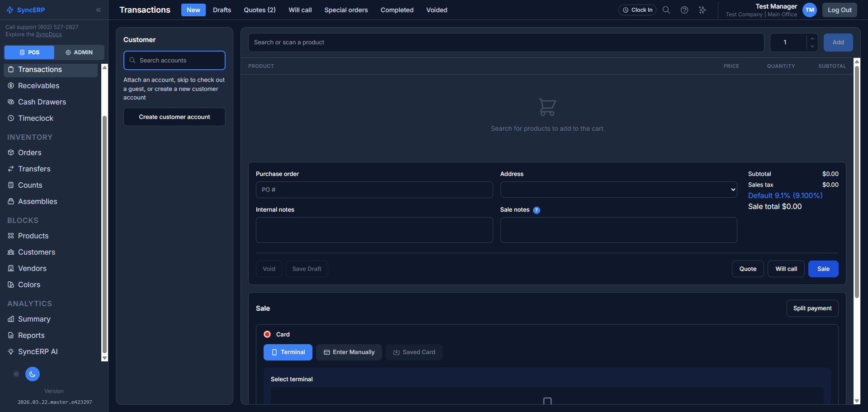Collapse the left sidebar
Image resolution: width=868 pixels, height=412 pixels.
pos(99,9)
